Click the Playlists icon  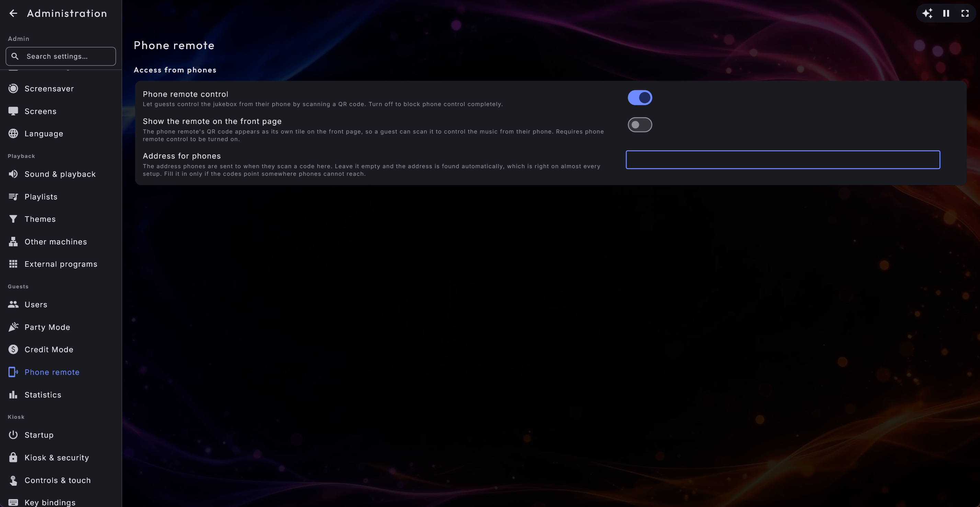[13, 197]
